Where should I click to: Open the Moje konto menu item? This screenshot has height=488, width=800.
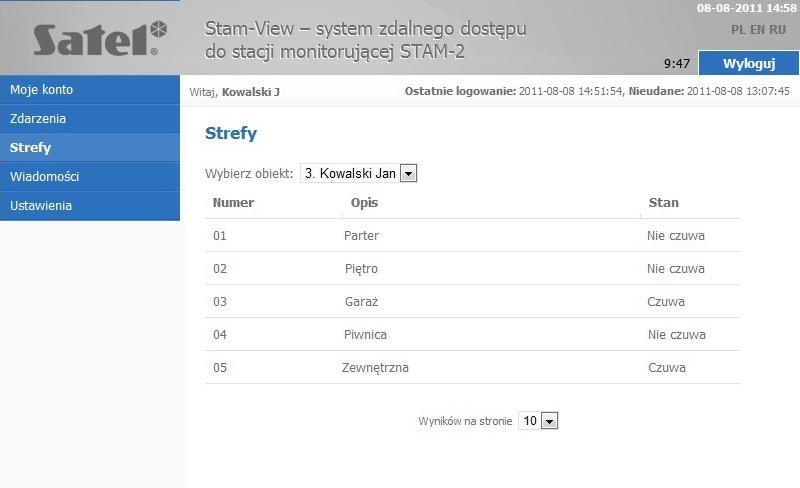(x=90, y=90)
